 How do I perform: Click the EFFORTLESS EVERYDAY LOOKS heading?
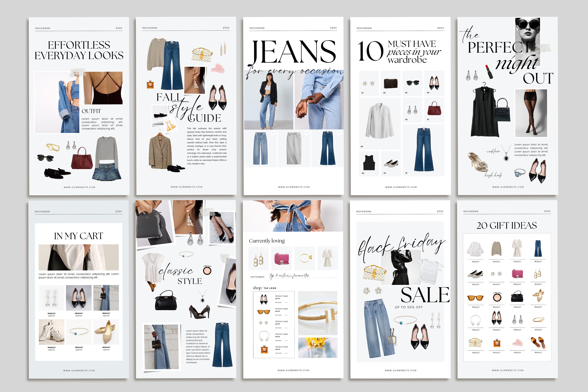79,50
